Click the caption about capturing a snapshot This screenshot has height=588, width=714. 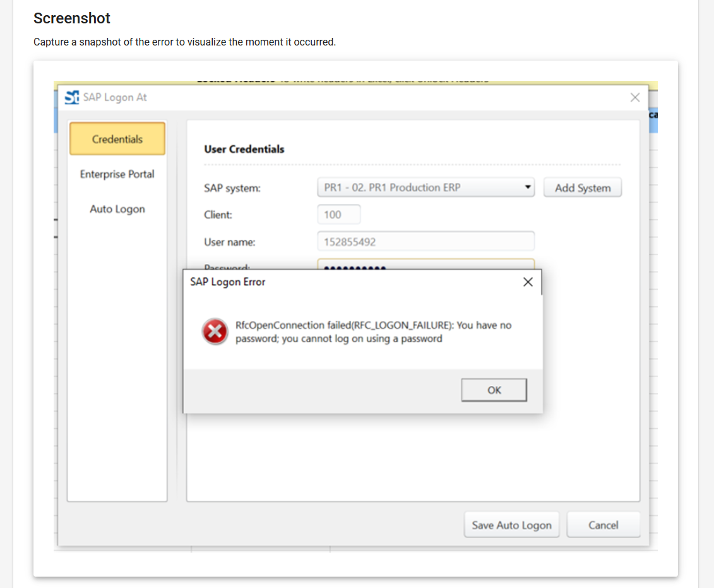(184, 43)
